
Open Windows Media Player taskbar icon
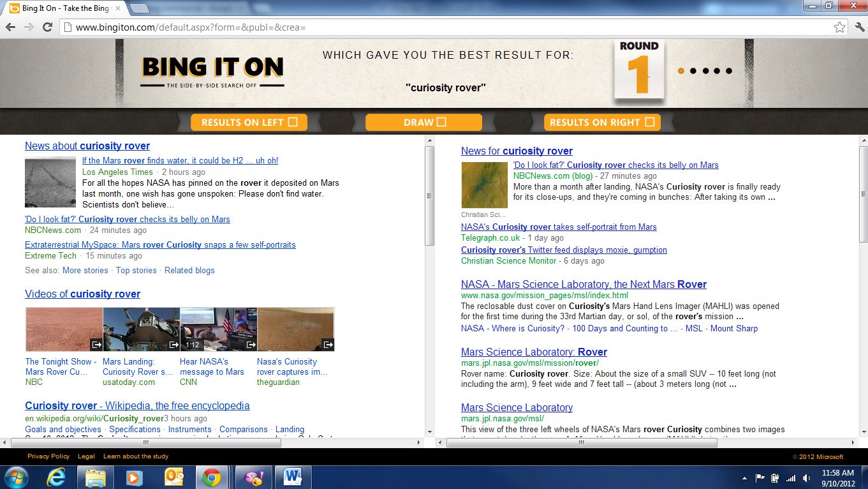tap(134, 477)
